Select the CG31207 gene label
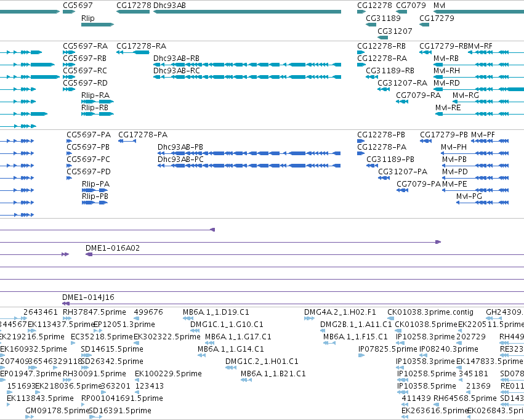The width and height of the screenshot is (524, 420). point(395,31)
